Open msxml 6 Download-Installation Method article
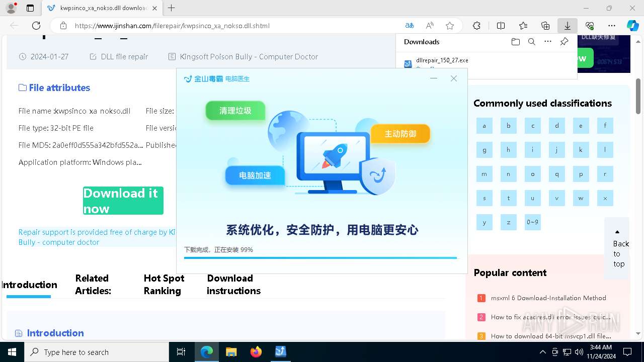The image size is (644, 362). 548,298
